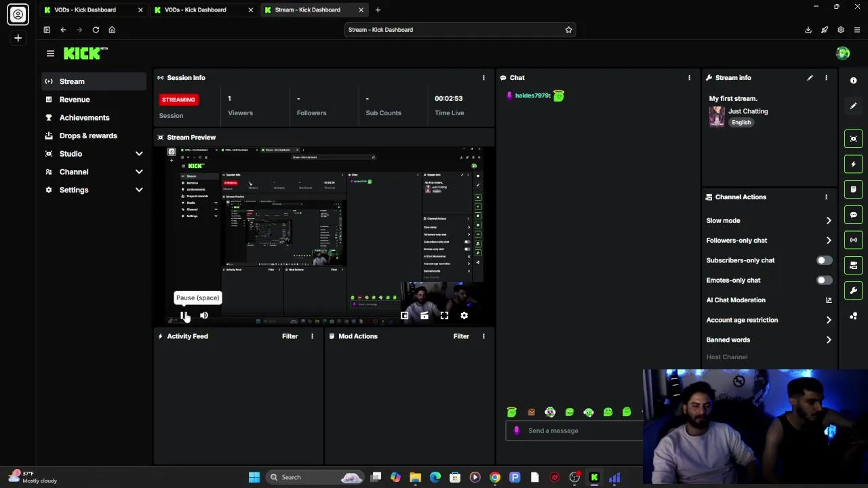This screenshot has width=868, height=488.
Task: Select Stream in the sidebar
Action: pos(94,81)
